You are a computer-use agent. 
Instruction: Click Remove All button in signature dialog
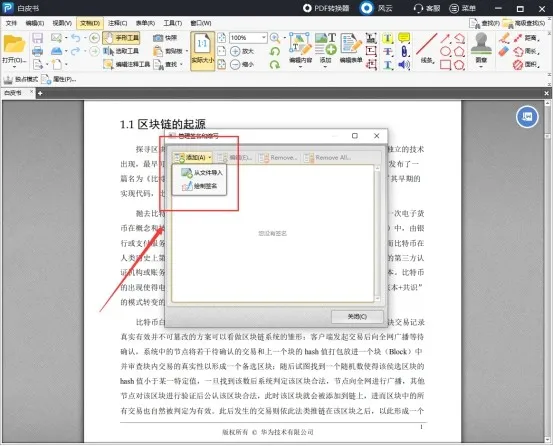coord(328,158)
